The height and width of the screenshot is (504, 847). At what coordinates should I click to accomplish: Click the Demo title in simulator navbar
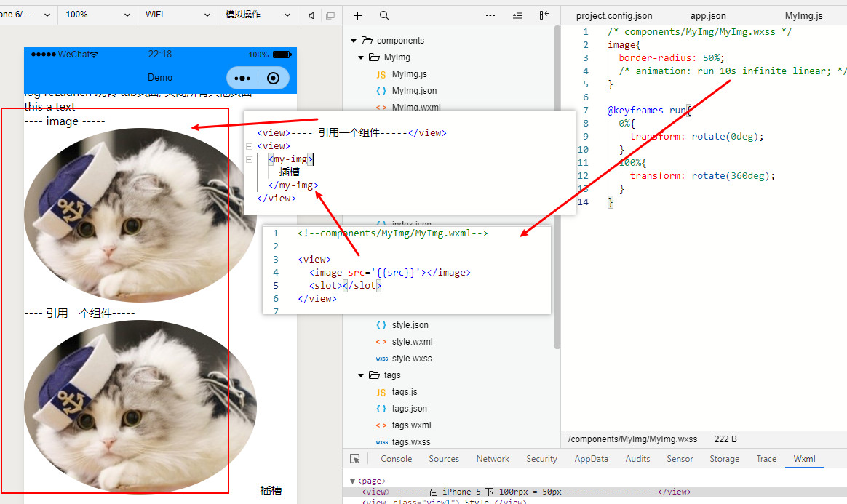[160, 78]
